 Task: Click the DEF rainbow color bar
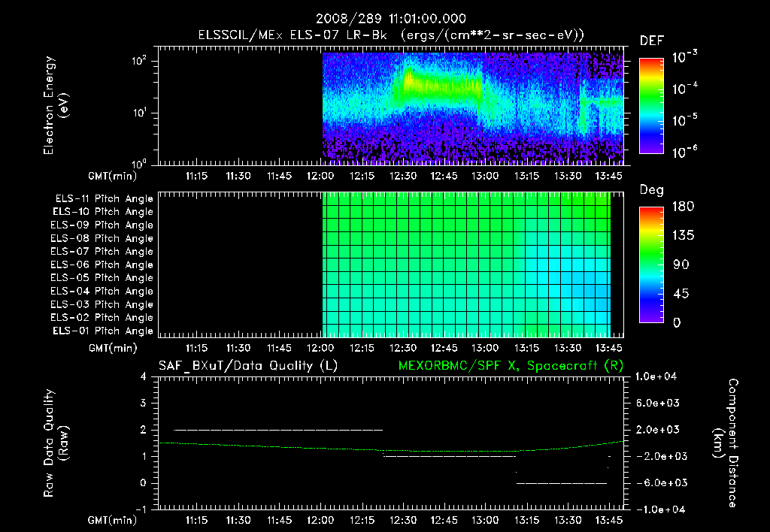pos(652,106)
